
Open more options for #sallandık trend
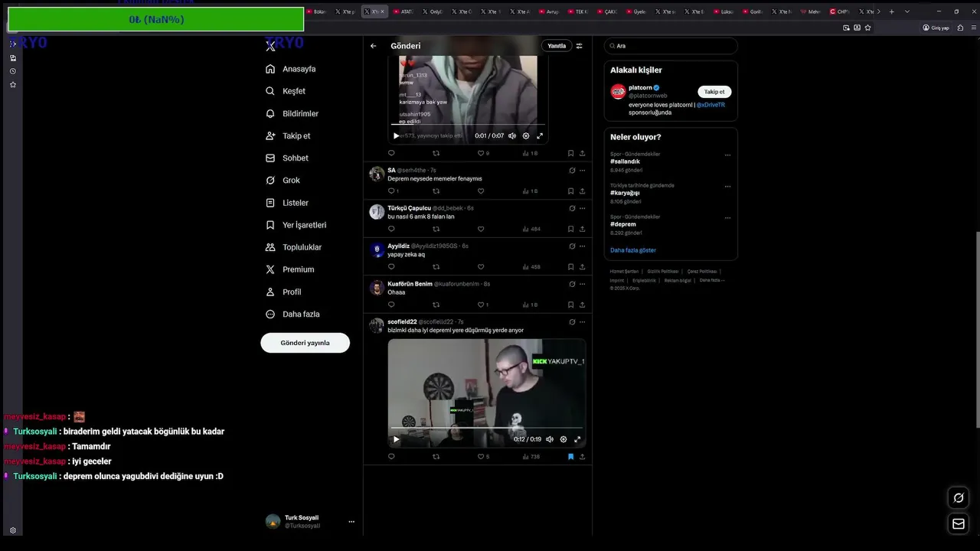pos(727,155)
